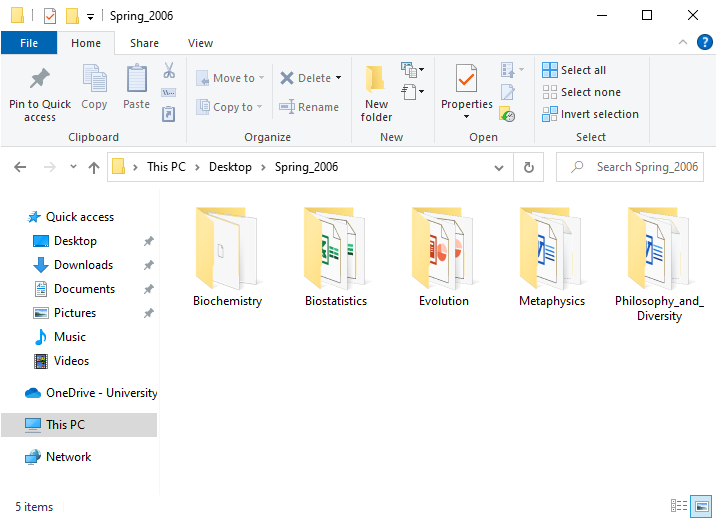Open the View ribbon tab
Viewport: 717px width, 519px height.
point(200,43)
